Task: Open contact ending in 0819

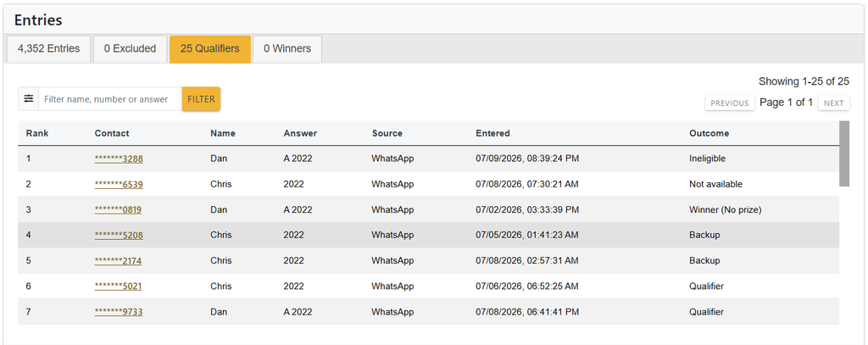Action: (119, 210)
